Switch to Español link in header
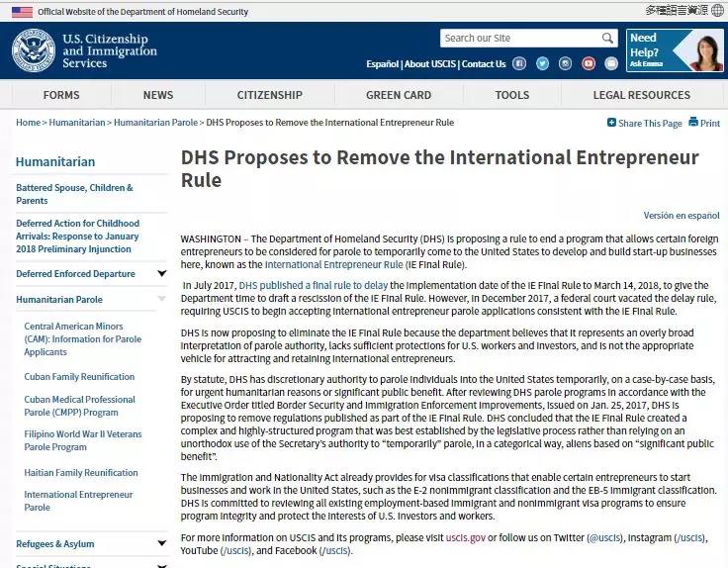 pos(382,64)
